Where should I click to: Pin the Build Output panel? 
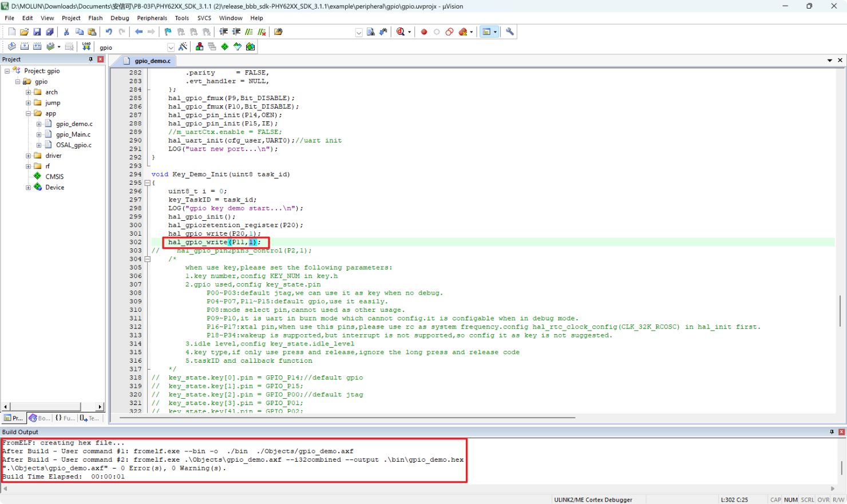[832, 432]
